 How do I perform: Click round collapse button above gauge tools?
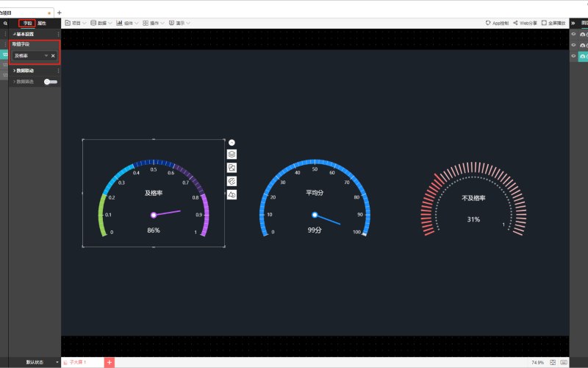point(232,143)
